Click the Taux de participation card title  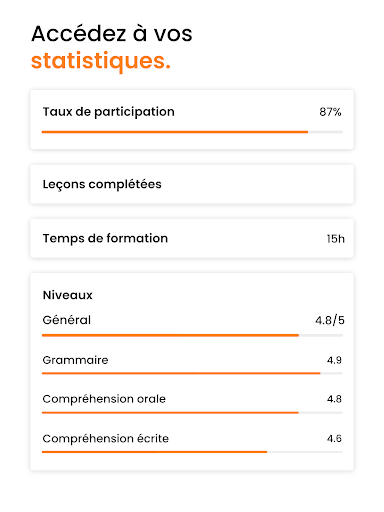pyautogui.click(x=109, y=112)
